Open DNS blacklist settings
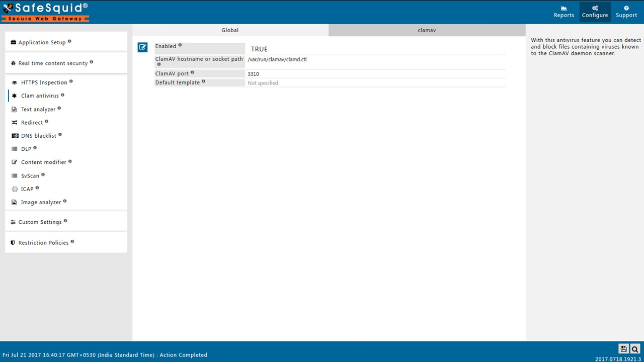644x362 pixels. point(39,136)
